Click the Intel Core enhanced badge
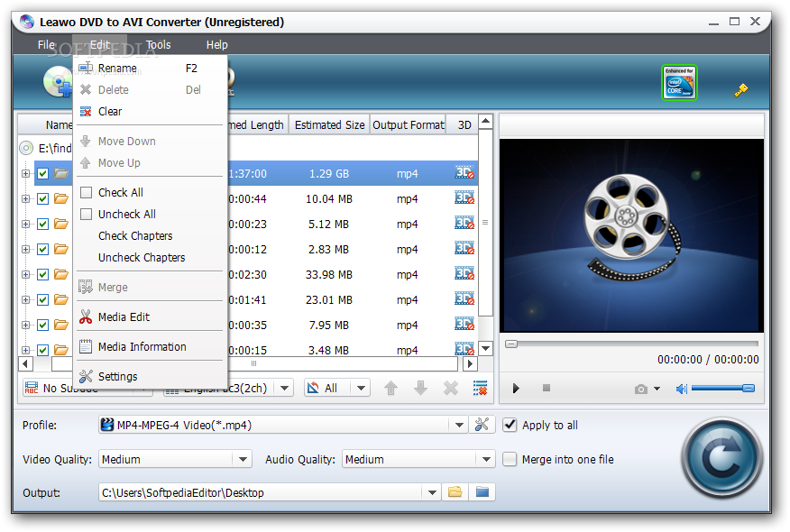Image resolution: width=790 pixels, height=532 pixels. pyautogui.click(x=679, y=83)
